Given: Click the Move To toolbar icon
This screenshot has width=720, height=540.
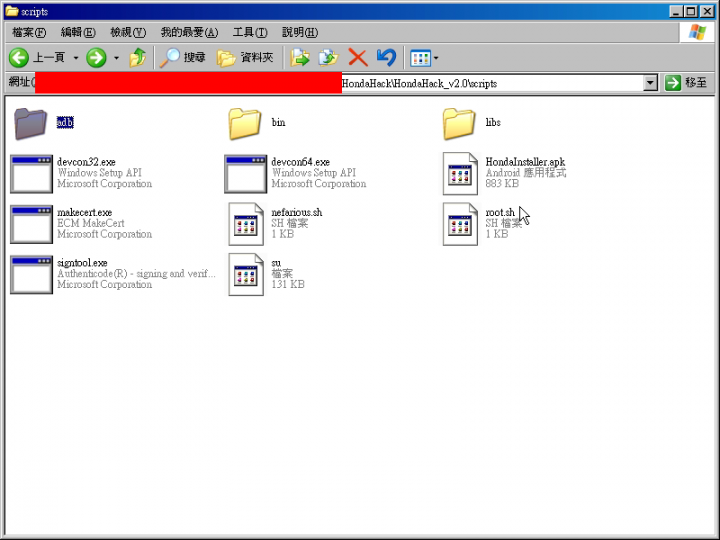Looking at the screenshot, I should coord(300,57).
